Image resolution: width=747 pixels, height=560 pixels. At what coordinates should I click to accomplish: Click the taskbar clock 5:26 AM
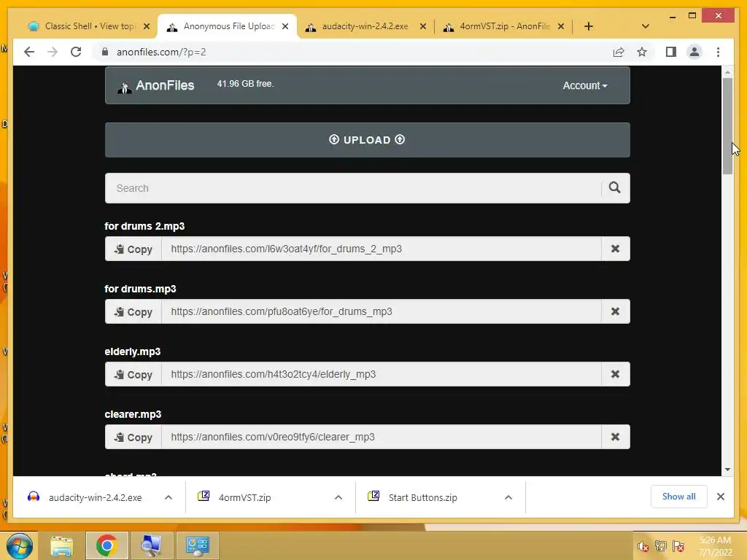[715, 540]
